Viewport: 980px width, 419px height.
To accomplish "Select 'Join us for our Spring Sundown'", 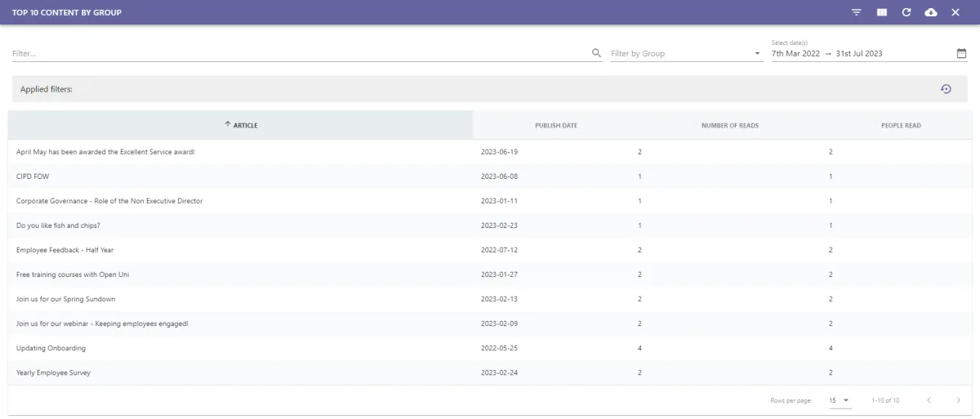I will pos(66,299).
